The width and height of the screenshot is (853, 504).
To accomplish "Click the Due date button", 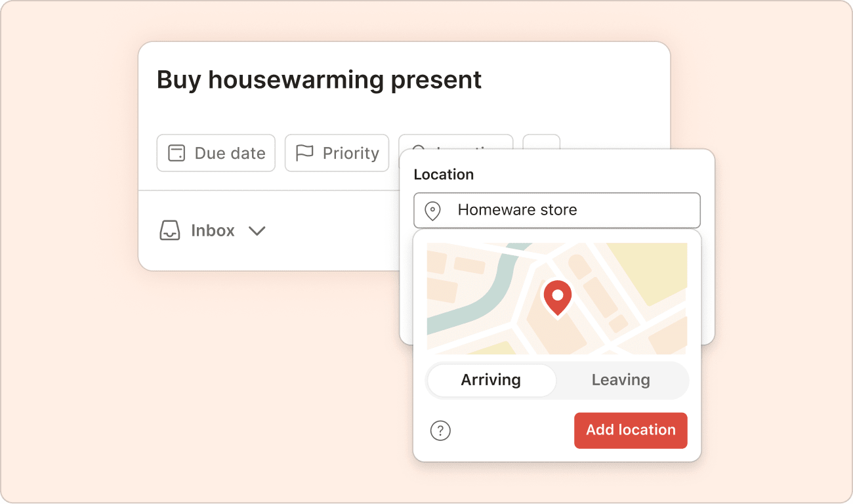I will point(216,153).
